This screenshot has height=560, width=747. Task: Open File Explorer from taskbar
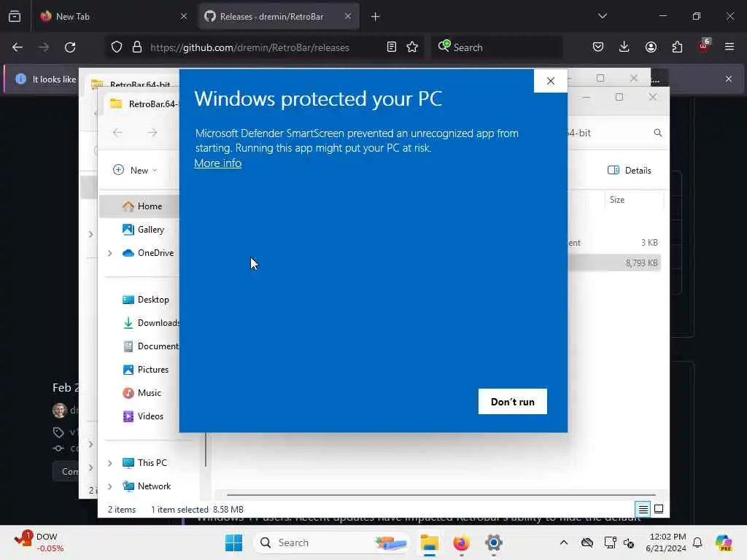429,542
